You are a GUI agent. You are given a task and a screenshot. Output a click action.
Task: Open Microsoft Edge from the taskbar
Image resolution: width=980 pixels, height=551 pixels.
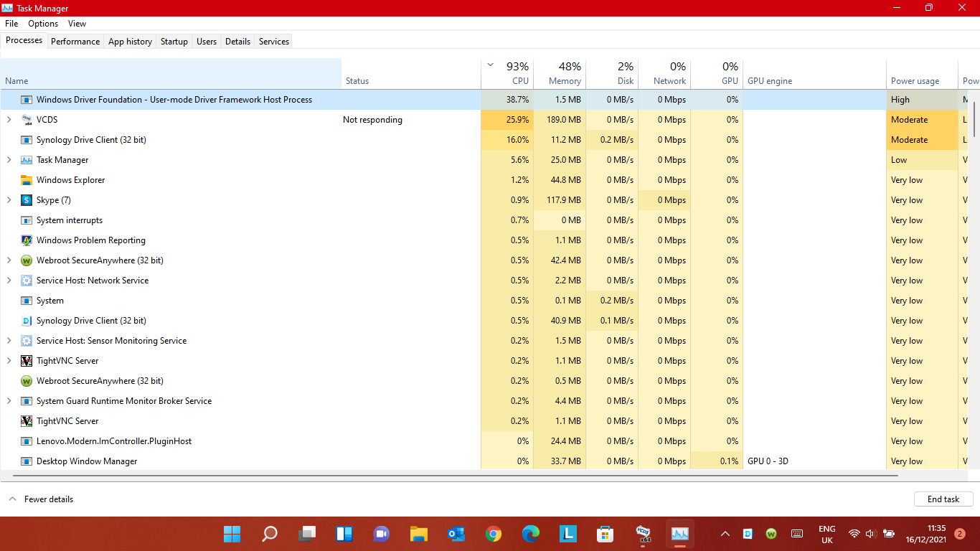(x=530, y=534)
